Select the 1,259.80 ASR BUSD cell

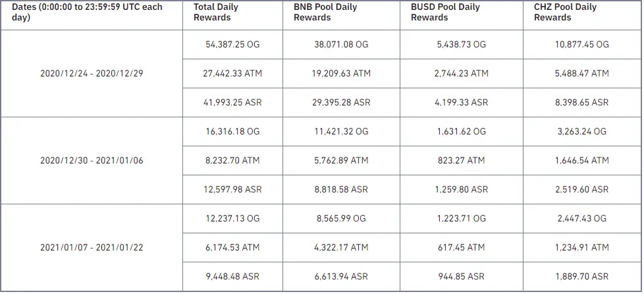pos(462,190)
